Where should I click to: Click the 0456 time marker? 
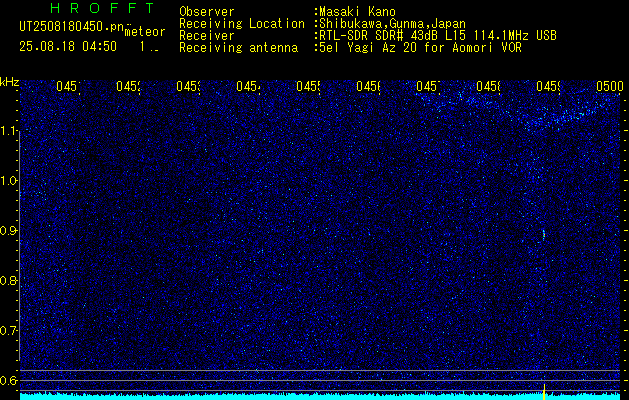tap(368, 86)
